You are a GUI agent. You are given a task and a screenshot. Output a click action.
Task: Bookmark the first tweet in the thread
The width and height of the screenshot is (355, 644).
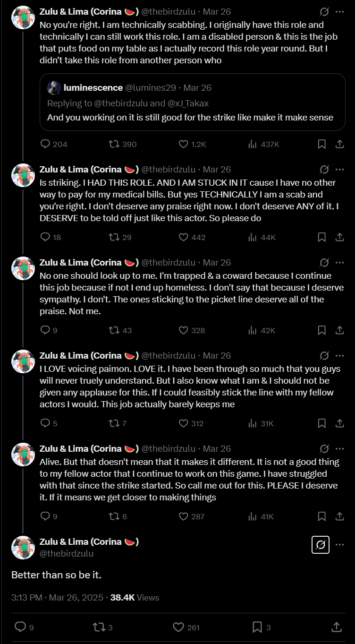click(x=321, y=144)
